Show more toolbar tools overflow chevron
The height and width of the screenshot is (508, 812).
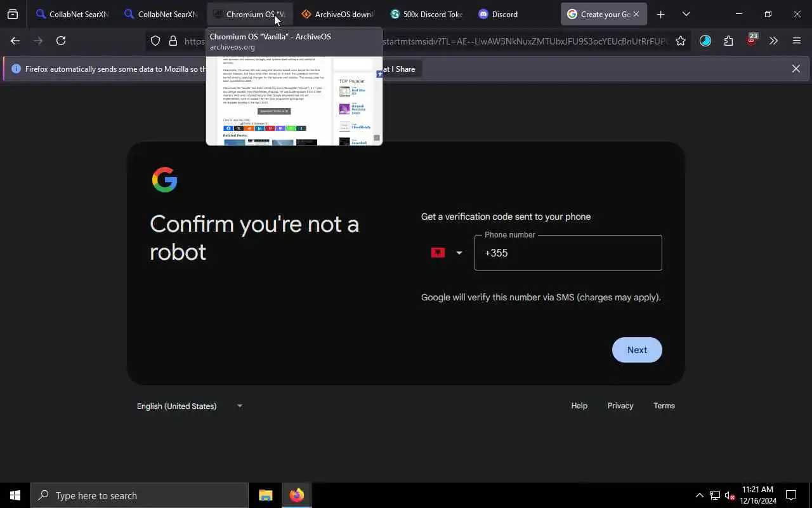point(773,41)
